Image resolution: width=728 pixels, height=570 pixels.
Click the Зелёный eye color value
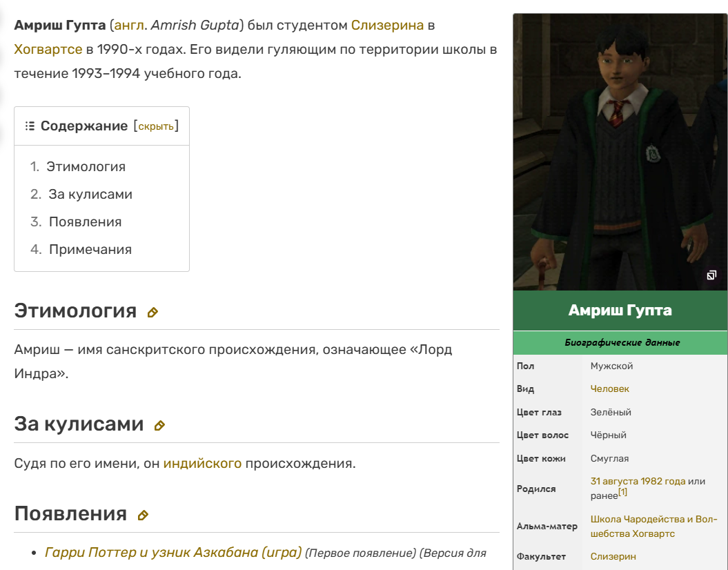click(611, 412)
